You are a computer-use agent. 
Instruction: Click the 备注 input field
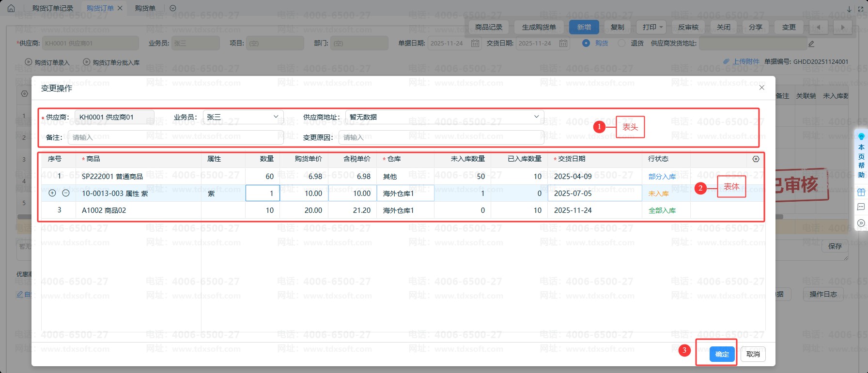(175, 137)
